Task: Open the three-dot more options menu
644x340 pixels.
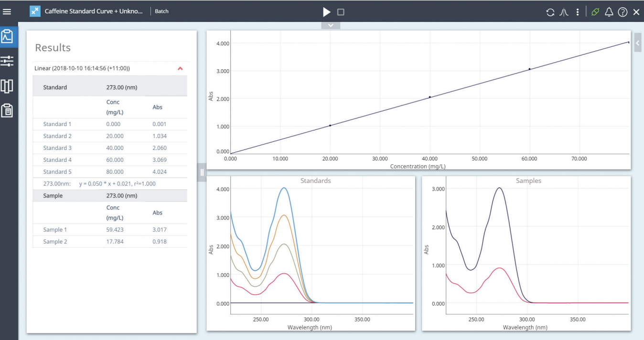Action: coord(577,12)
